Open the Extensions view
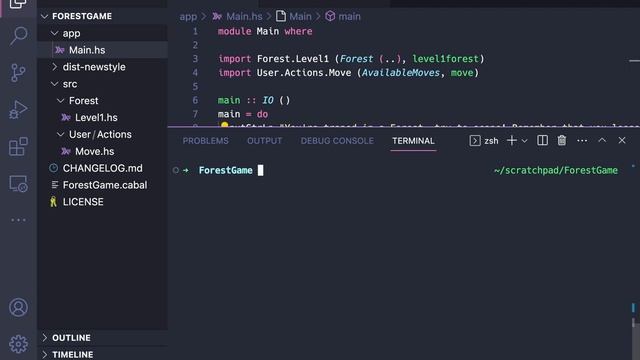 [x=18, y=146]
